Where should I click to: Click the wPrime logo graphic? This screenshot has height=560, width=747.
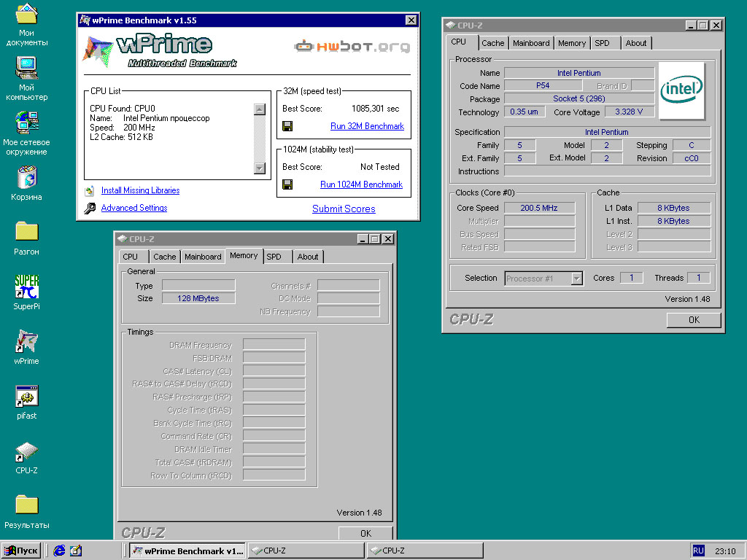[x=160, y=50]
